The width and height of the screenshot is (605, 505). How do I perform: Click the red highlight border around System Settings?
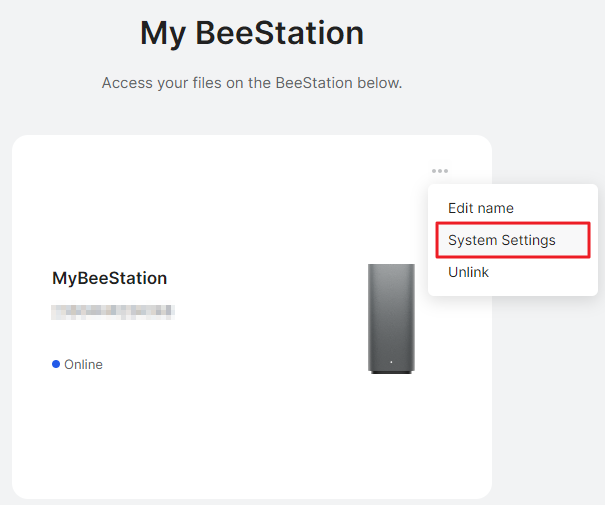click(x=513, y=223)
